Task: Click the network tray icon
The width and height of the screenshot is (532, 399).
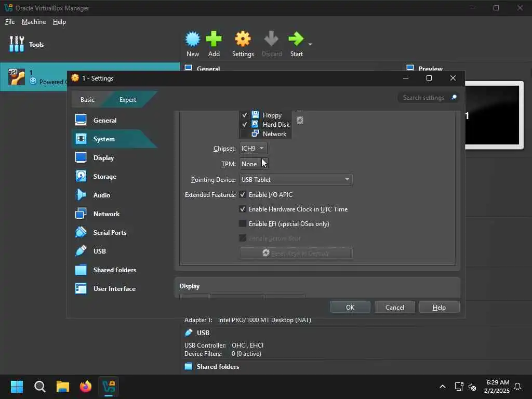Action: tap(459, 387)
